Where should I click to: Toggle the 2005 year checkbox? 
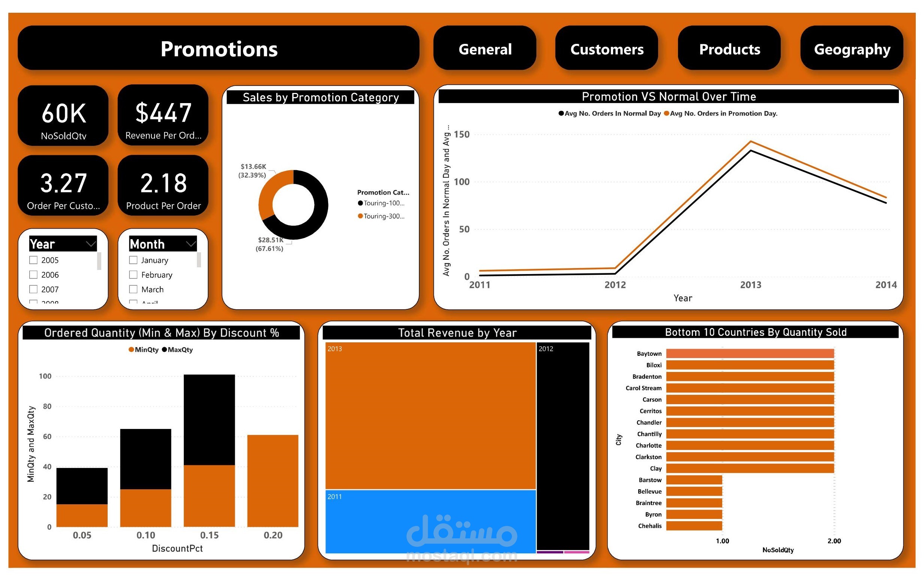coord(34,261)
